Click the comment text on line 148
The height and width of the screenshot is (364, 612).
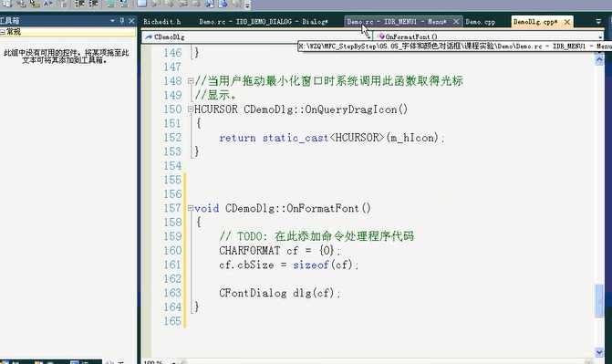coord(328,81)
